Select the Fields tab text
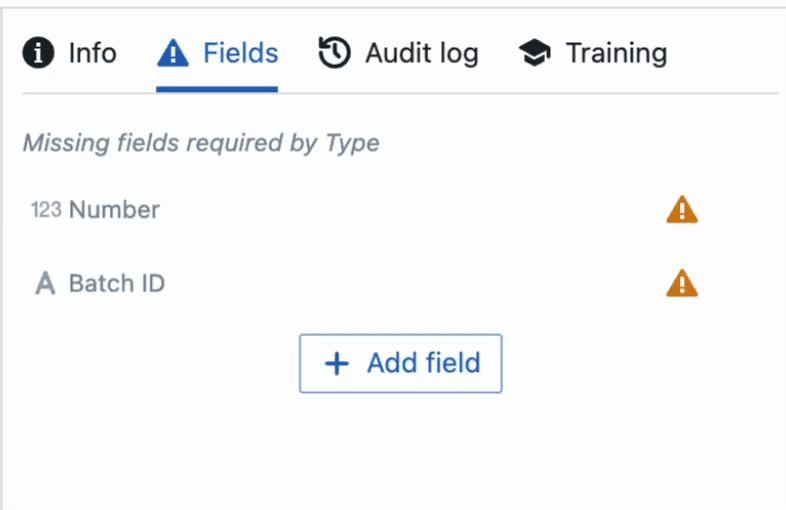The height and width of the screenshot is (510, 786). tap(241, 53)
